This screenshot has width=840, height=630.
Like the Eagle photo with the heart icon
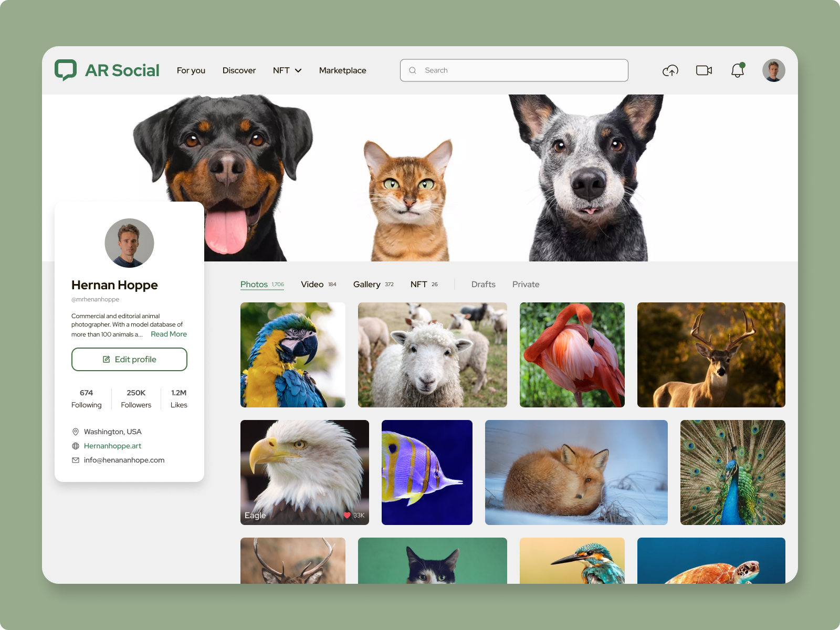pyautogui.click(x=347, y=515)
